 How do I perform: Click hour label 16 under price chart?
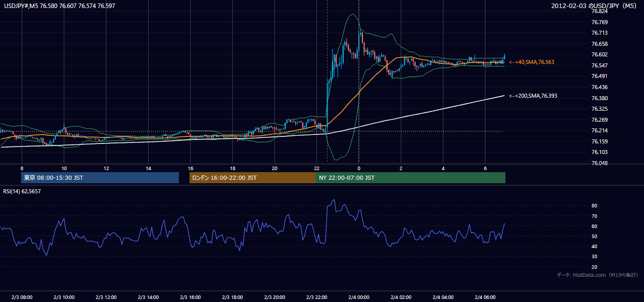[x=190, y=168]
